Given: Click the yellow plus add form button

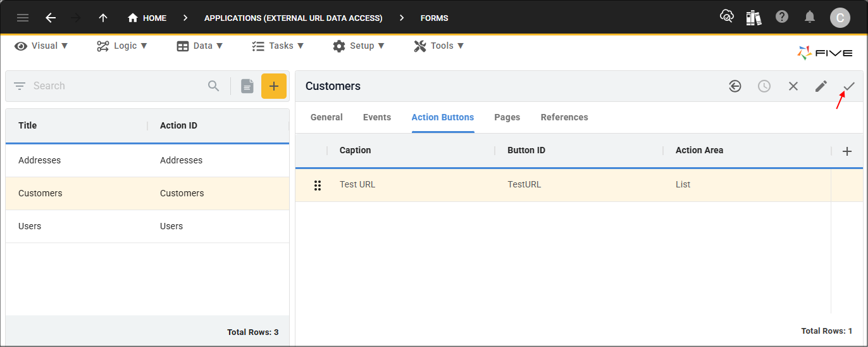Looking at the screenshot, I should pyautogui.click(x=273, y=86).
